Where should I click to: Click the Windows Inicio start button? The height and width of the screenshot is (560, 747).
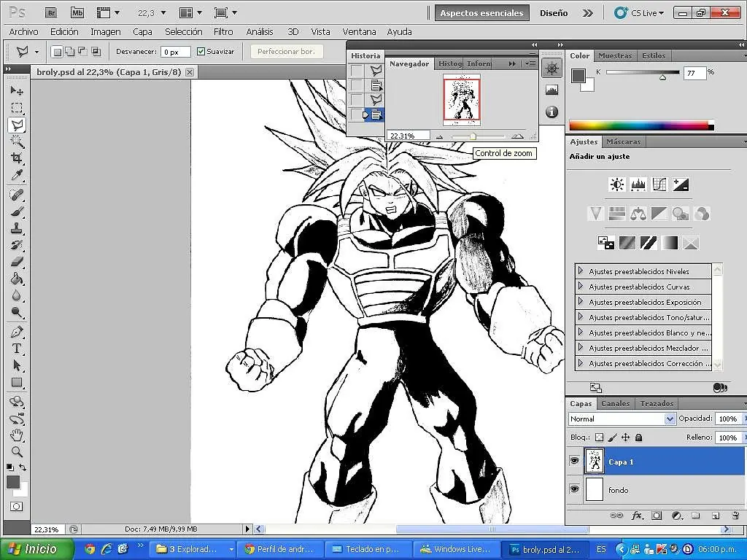point(37,549)
